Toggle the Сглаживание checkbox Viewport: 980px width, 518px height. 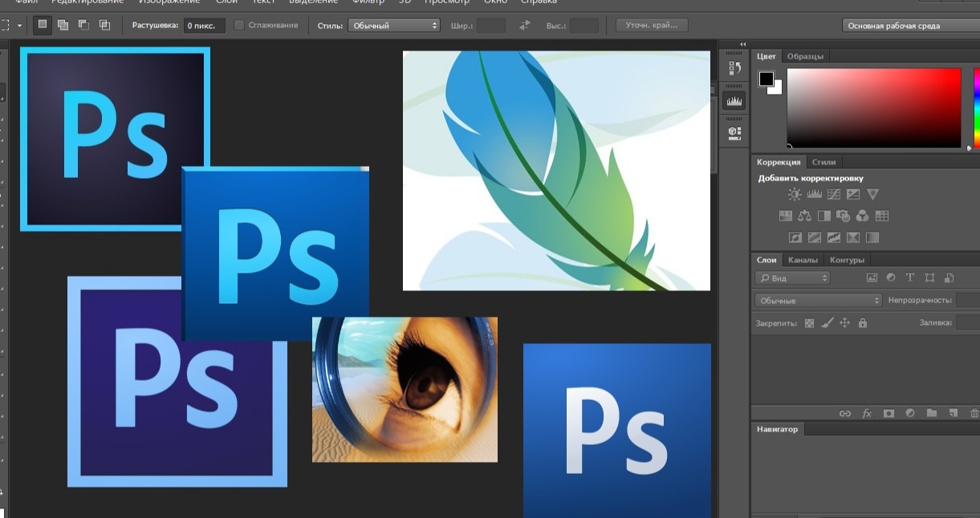point(239,26)
